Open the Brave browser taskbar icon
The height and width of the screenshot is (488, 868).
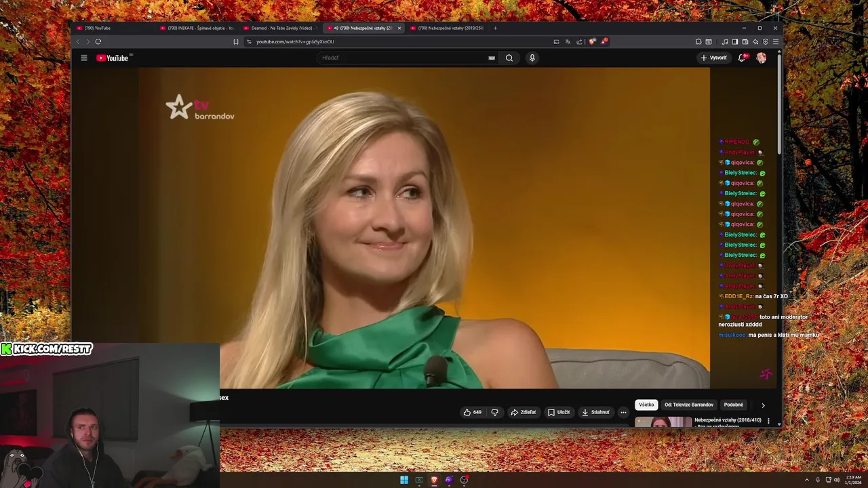[x=434, y=480]
